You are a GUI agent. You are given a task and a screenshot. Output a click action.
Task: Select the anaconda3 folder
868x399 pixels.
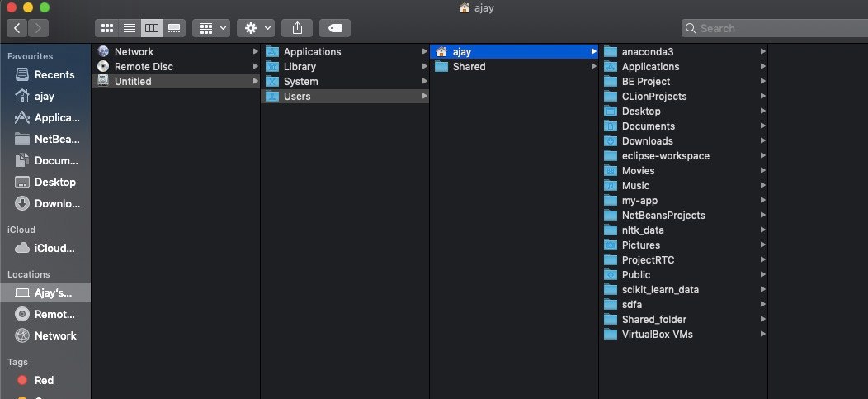click(684, 51)
